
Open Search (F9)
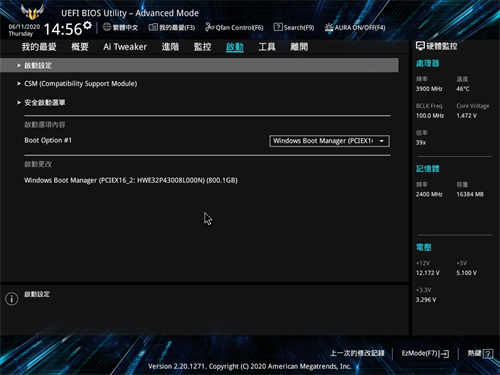pos(294,27)
